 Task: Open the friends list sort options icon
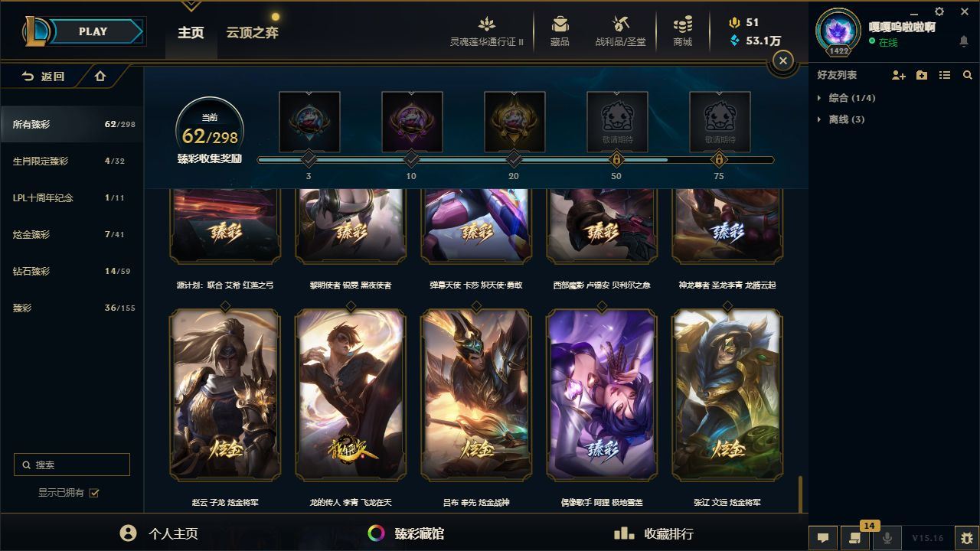point(945,75)
